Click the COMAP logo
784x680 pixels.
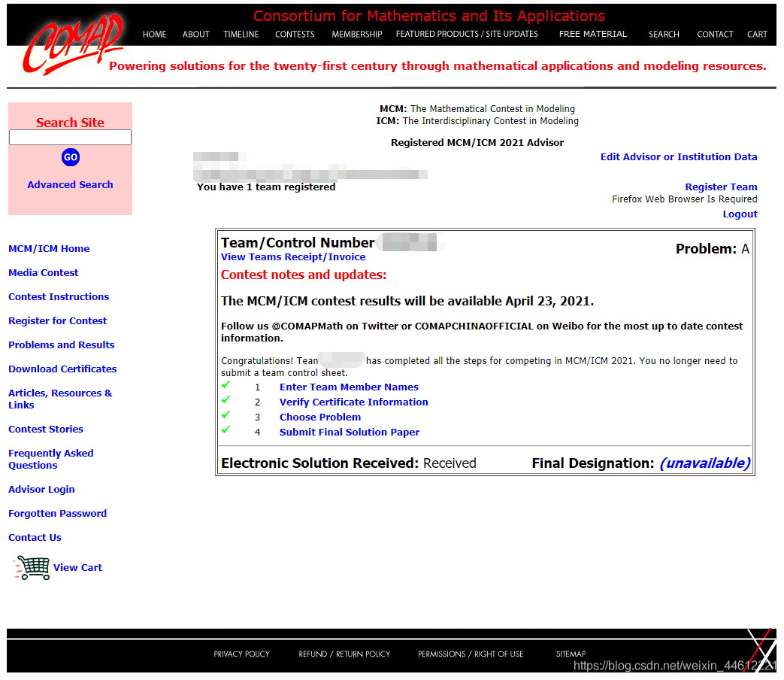pyautogui.click(x=74, y=44)
